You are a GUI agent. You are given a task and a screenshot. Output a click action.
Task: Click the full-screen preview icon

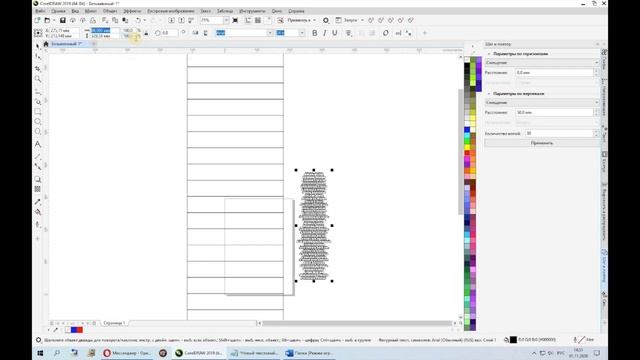click(x=236, y=20)
